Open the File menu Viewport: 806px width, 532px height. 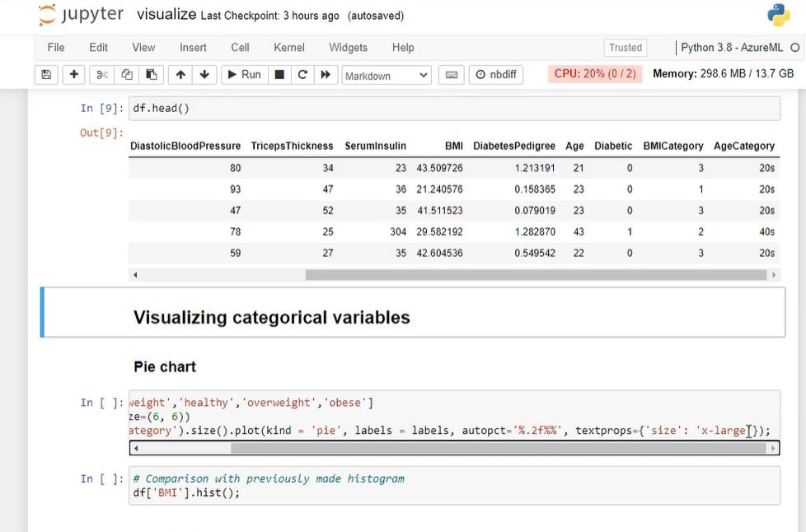point(56,48)
